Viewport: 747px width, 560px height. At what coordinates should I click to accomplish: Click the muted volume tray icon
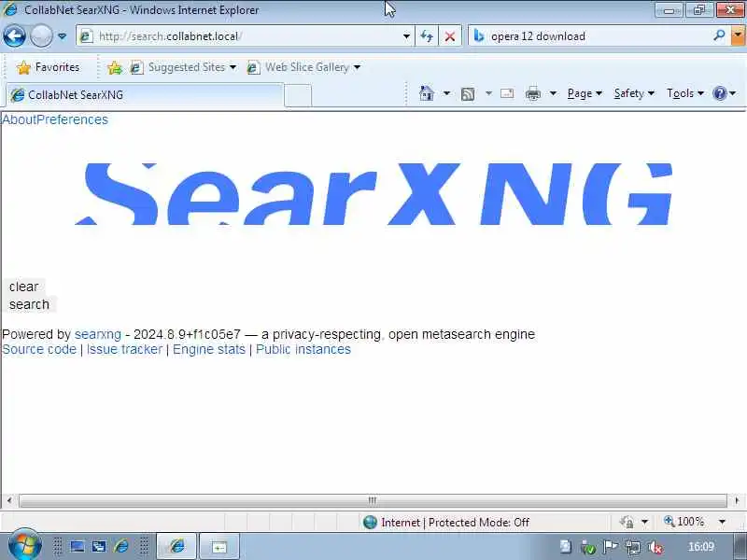[655, 548]
